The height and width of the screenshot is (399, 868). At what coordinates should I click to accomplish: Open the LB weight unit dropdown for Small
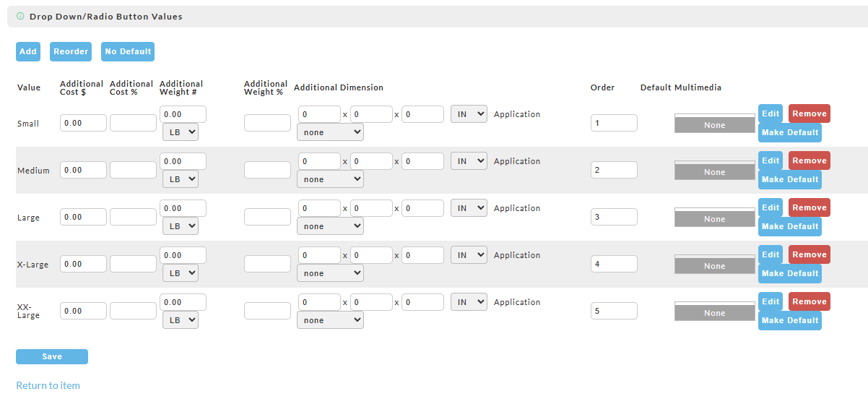click(x=181, y=132)
